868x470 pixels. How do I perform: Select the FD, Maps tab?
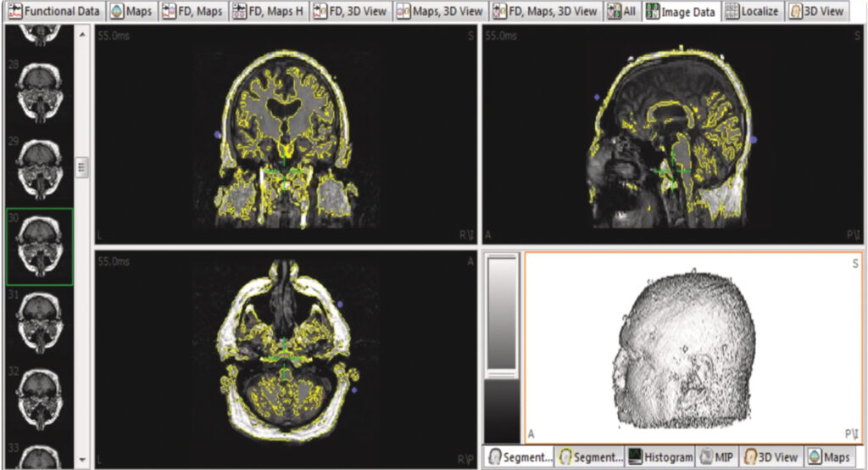click(x=194, y=11)
